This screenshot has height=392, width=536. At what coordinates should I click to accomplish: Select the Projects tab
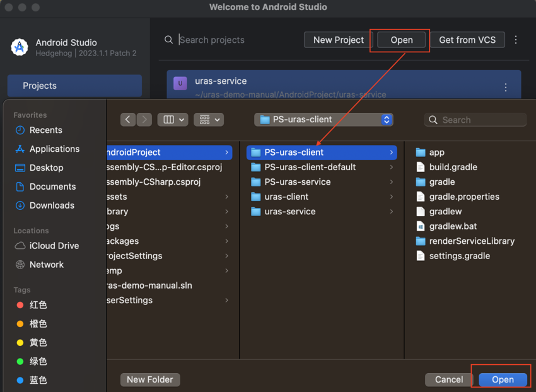pos(74,86)
